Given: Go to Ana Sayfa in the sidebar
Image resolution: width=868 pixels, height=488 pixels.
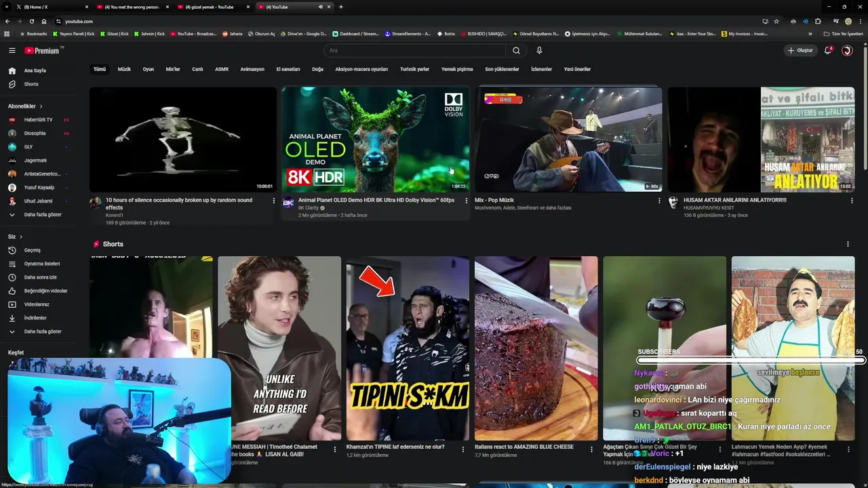Looking at the screenshot, I should [35, 70].
